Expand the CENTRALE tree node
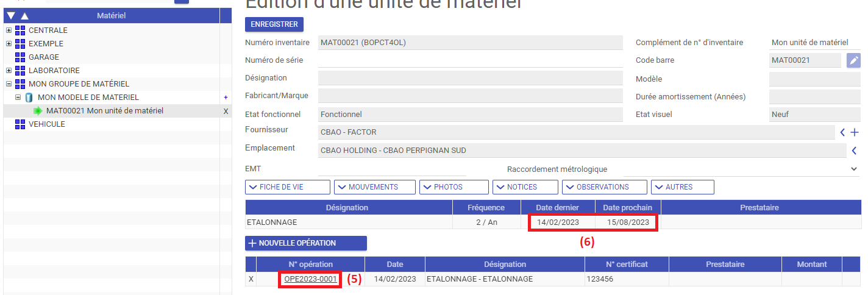The height and width of the screenshot is (295, 868). pos(9,30)
